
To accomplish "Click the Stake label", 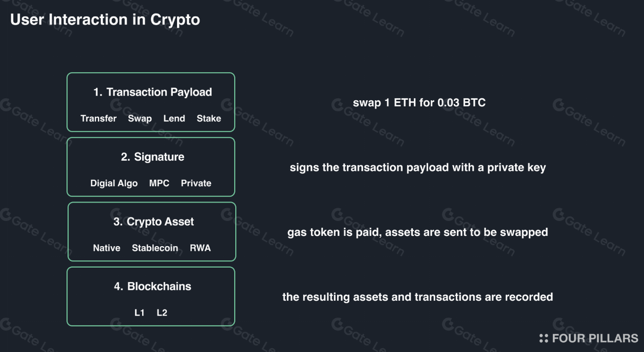I will [209, 119].
